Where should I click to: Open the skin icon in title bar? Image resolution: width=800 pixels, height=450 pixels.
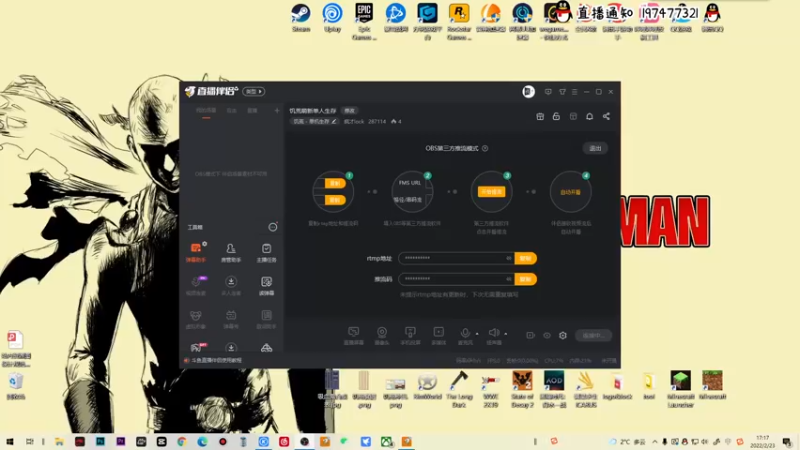point(562,92)
